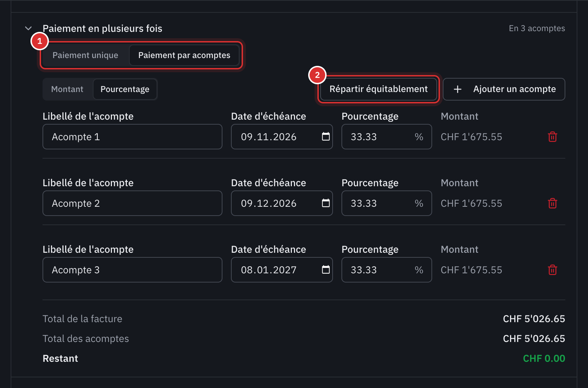The height and width of the screenshot is (388, 588).
Task: Click the 09.11.2026 due date field
Action: [x=282, y=137]
